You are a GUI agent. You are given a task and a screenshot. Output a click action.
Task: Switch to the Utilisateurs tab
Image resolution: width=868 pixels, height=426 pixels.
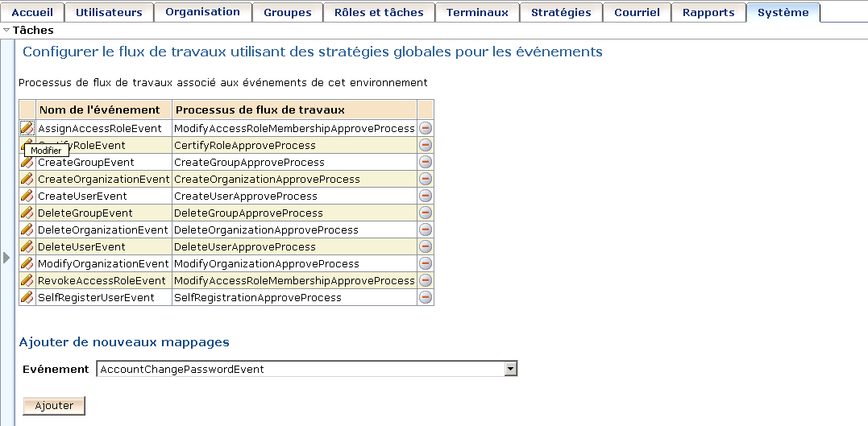pyautogui.click(x=109, y=12)
